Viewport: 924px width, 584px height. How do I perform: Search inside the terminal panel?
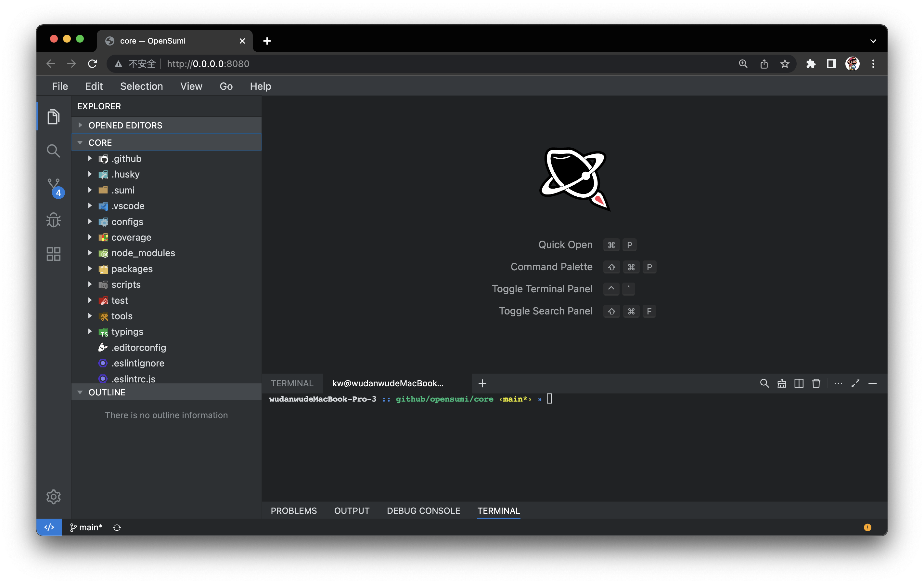(764, 383)
